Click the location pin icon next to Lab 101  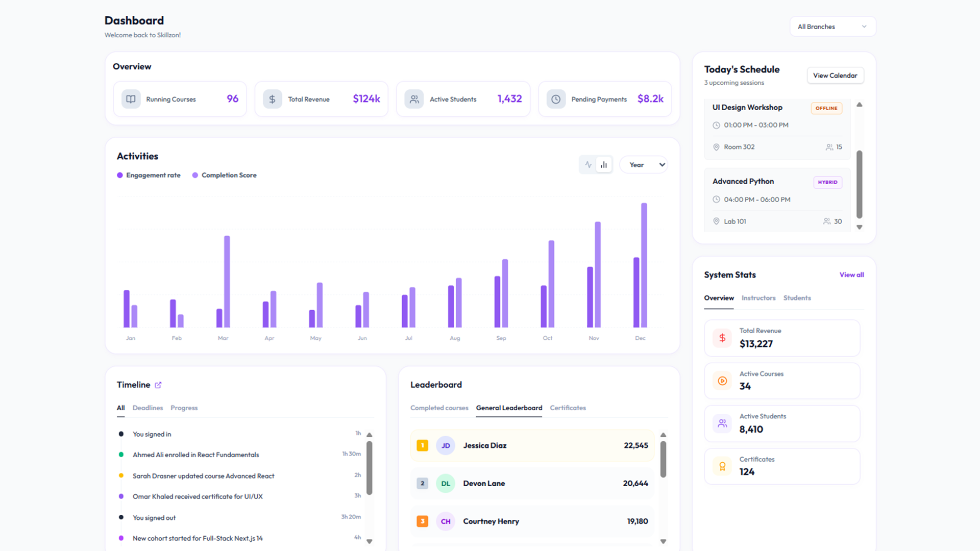(x=716, y=221)
